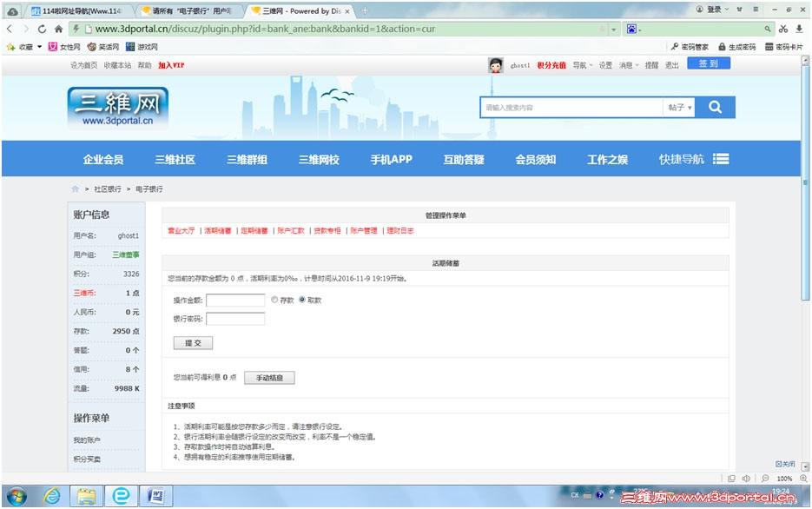
Task: Open the 工作之娱 navigation menu
Action: (x=607, y=160)
